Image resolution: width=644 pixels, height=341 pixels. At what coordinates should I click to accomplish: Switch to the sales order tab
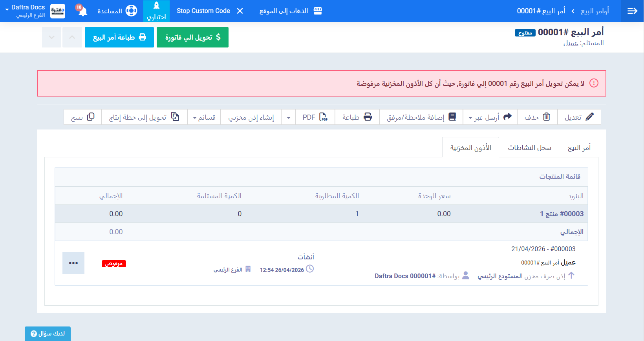[579, 148]
